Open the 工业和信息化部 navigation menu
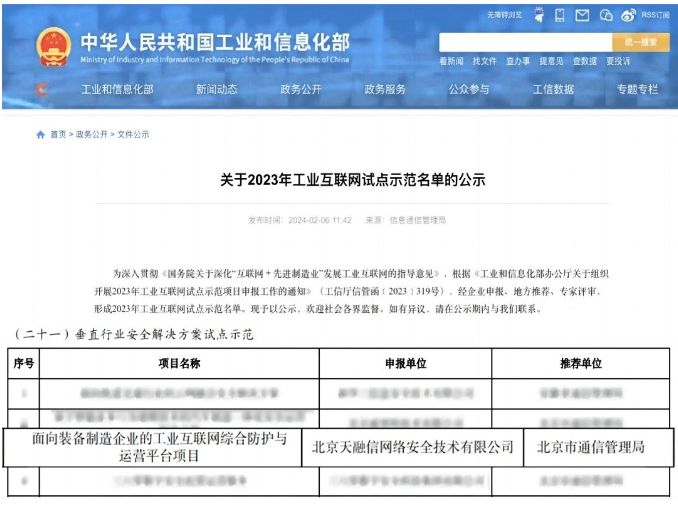The image size is (678, 508). pyautogui.click(x=117, y=90)
